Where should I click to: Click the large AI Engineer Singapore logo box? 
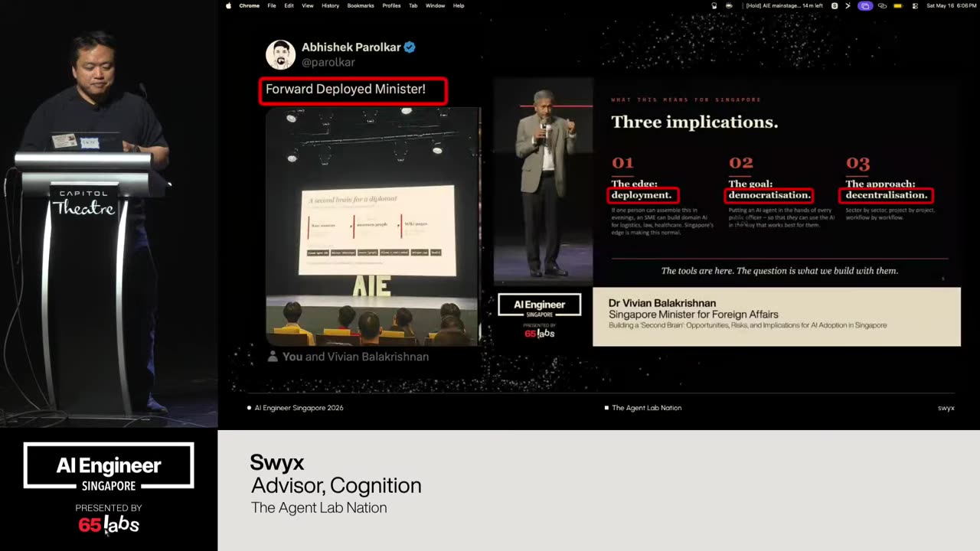pyautogui.click(x=109, y=465)
